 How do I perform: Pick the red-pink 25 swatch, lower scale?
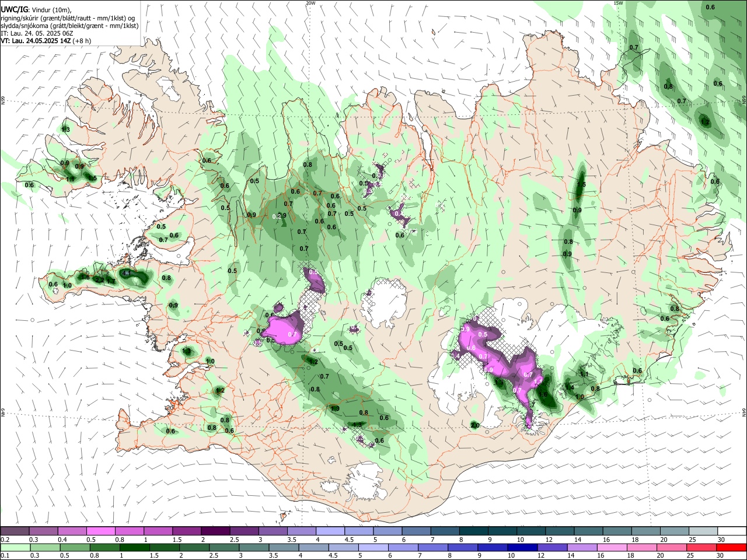(702, 547)
